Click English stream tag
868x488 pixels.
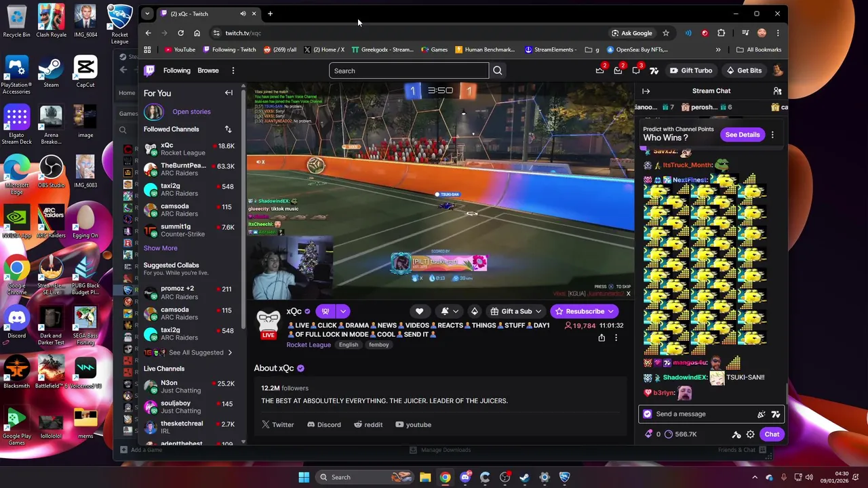tap(349, 345)
